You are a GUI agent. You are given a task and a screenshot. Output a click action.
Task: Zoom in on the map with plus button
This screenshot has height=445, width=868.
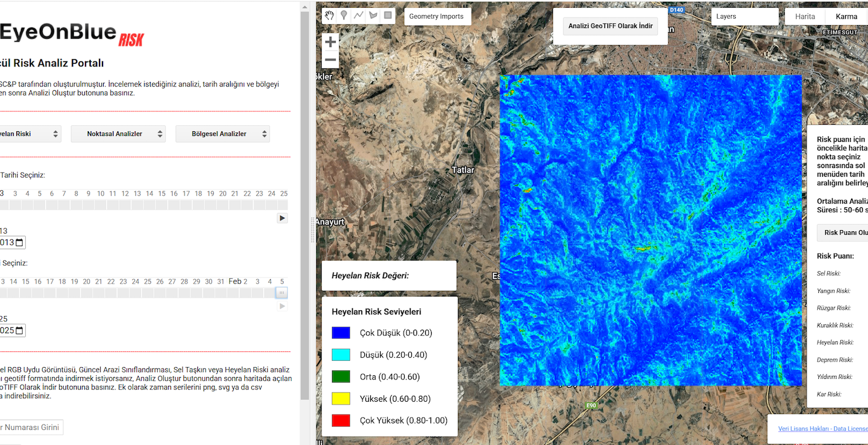coord(330,42)
